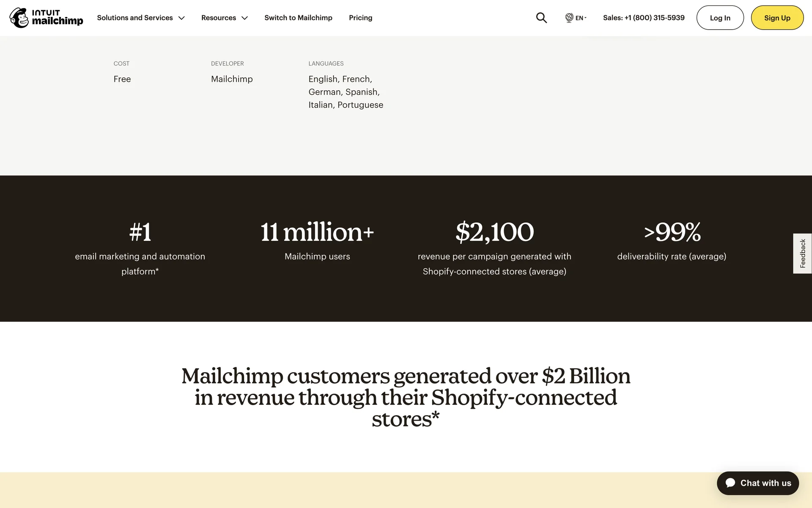Image resolution: width=812 pixels, height=508 pixels.
Task: Click the #1 platform statistic
Action: tap(140, 232)
